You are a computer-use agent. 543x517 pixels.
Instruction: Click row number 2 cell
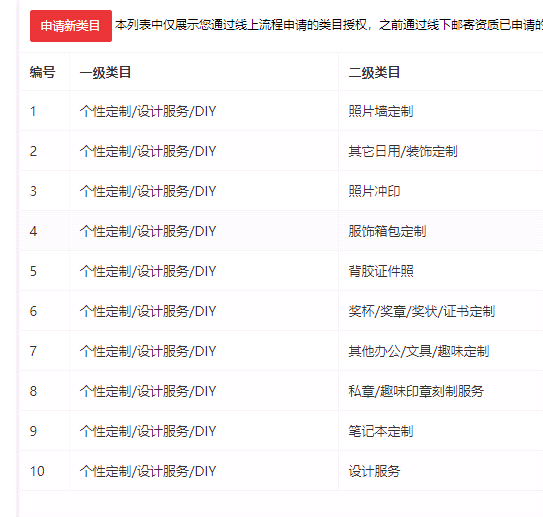click(33, 151)
